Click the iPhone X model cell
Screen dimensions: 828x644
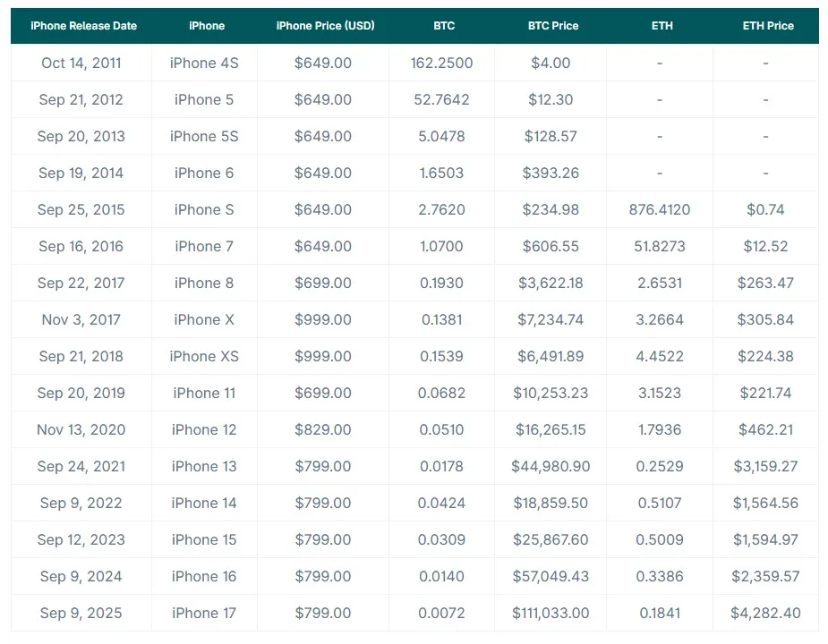pos(204,320)
